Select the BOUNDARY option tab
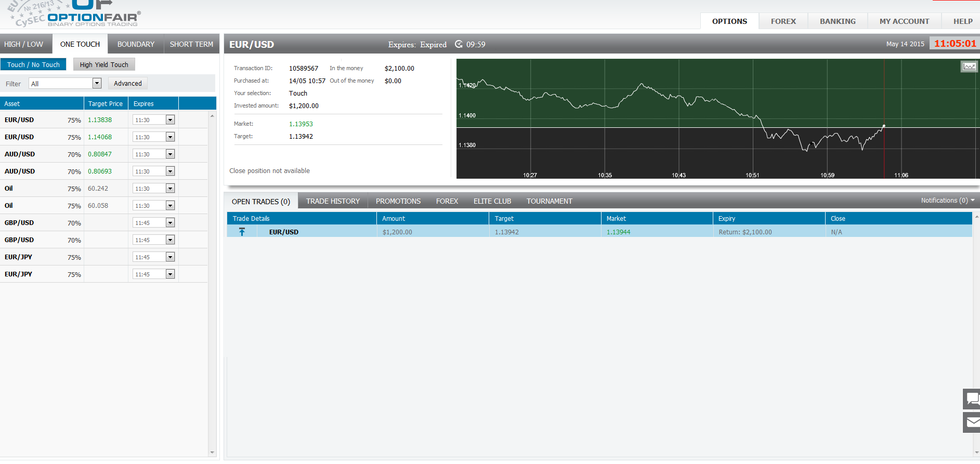 coord(136,44)
